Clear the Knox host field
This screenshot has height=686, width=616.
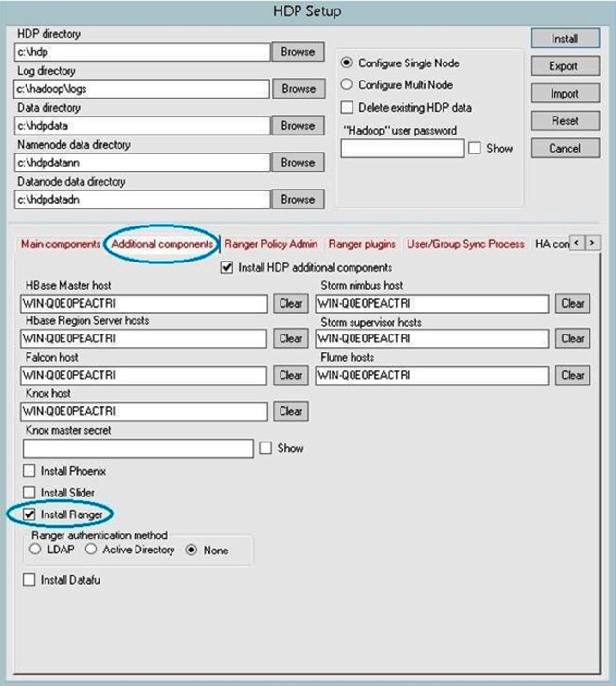point(291,411)
